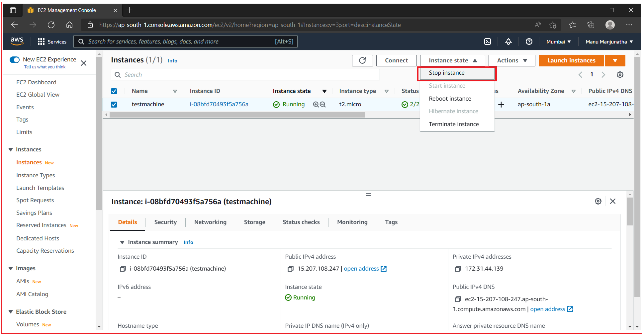Open the Services grid menu
The width and height of the screenshot is (644, 335).
[x=52, y=42]
